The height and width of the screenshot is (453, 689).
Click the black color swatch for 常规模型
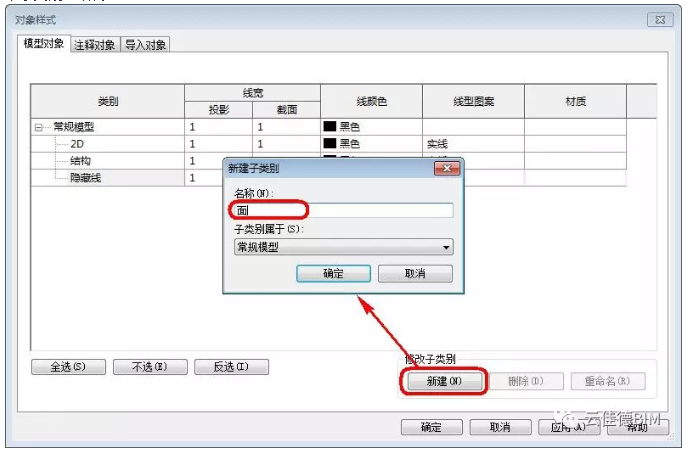pyautogui.click(x=329, y=128)
